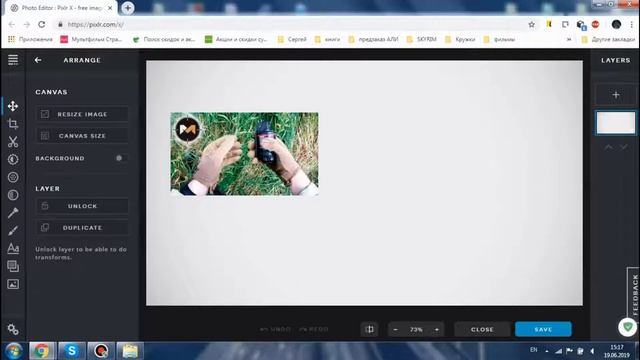Open the фильмы bookmarks folder
This screenshot has height=360, width=640.
click(x=499, y=39)
